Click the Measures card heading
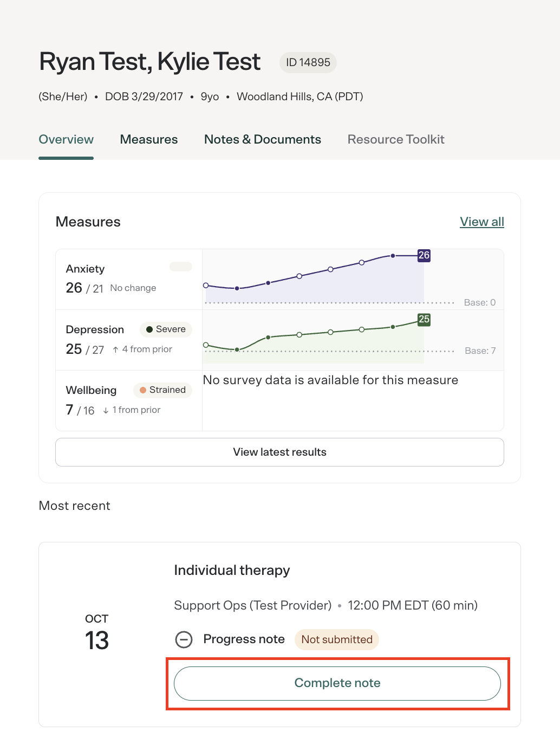 (x=88, y=222)
